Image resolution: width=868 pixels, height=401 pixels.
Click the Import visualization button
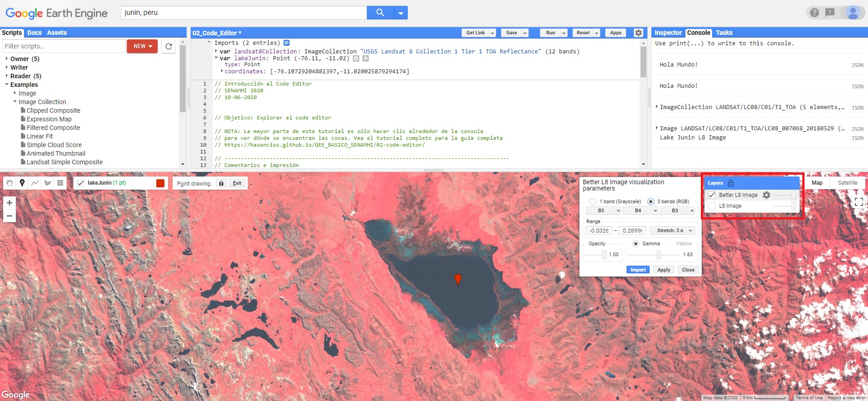(638, 270)
